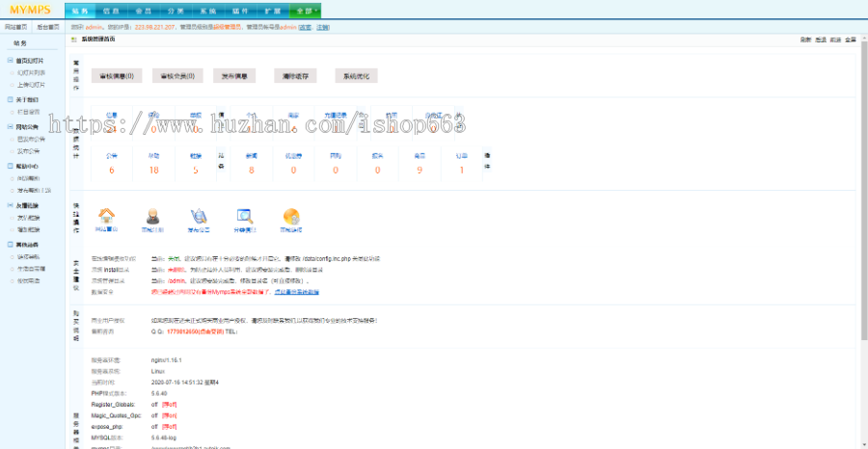Click the 审核信息(0) button
Image resolution: width=868 pixels, height=449 pixels.
point(117,75)
